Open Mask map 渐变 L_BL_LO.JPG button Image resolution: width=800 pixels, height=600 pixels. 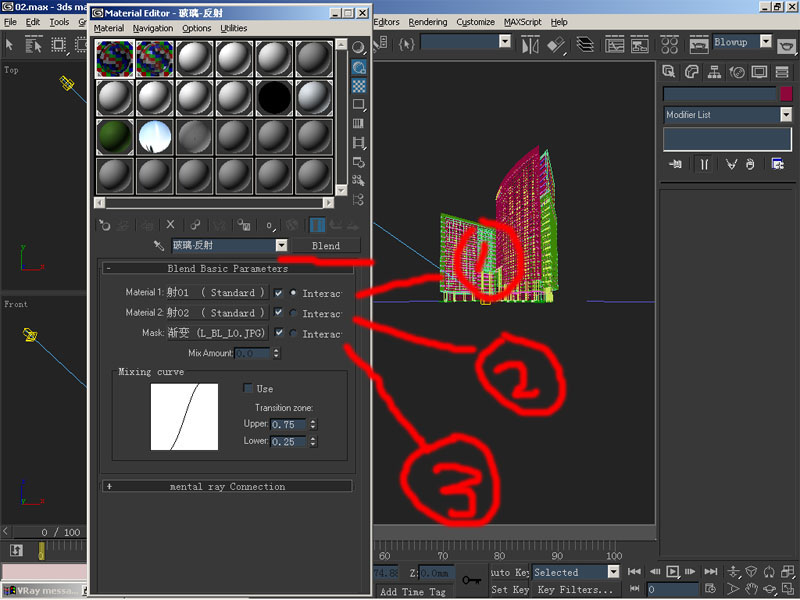pos(217,333)
